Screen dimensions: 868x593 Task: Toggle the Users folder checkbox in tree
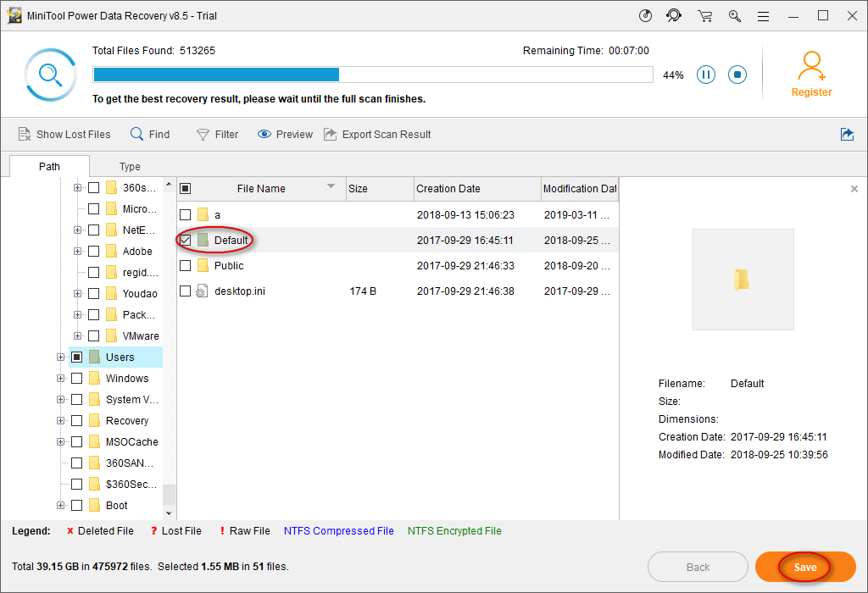[77, 357]
